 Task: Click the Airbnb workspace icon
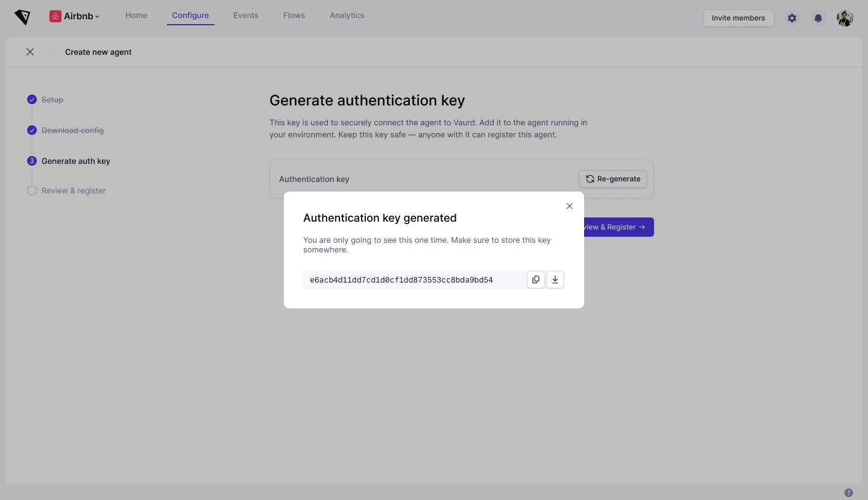55,16
